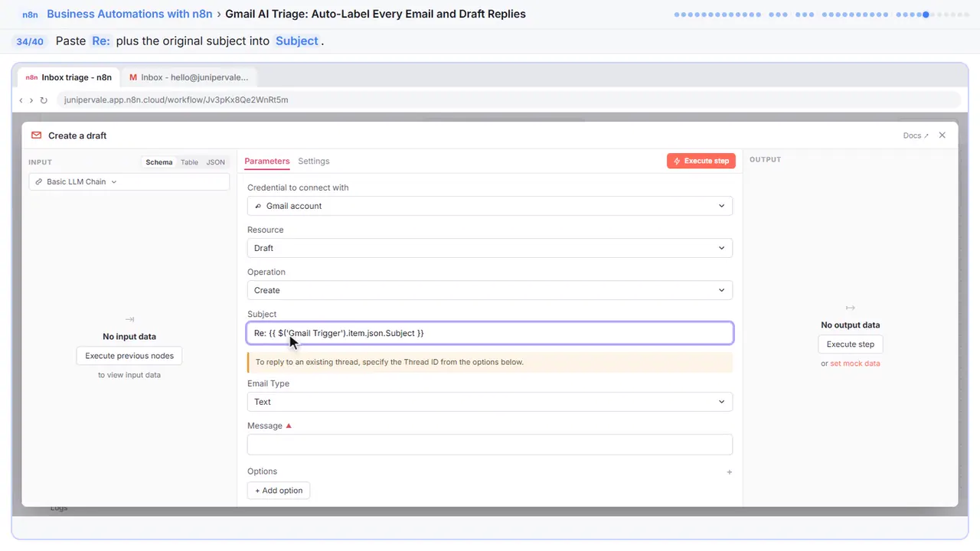Viewport: 980px width, 551px height.
Task: Reload the page with refresh icon
Action: pyautogui.click(x=44, y=100)
